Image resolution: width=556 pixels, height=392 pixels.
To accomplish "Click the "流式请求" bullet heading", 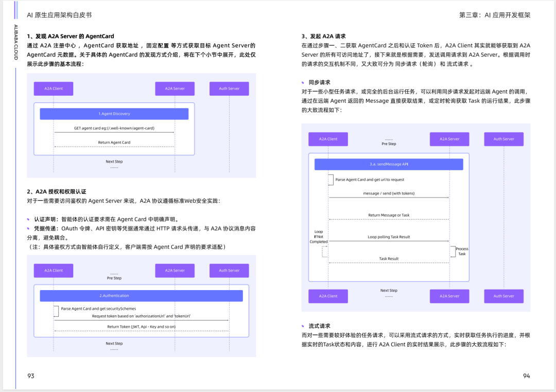I will [x=319, y=326].
